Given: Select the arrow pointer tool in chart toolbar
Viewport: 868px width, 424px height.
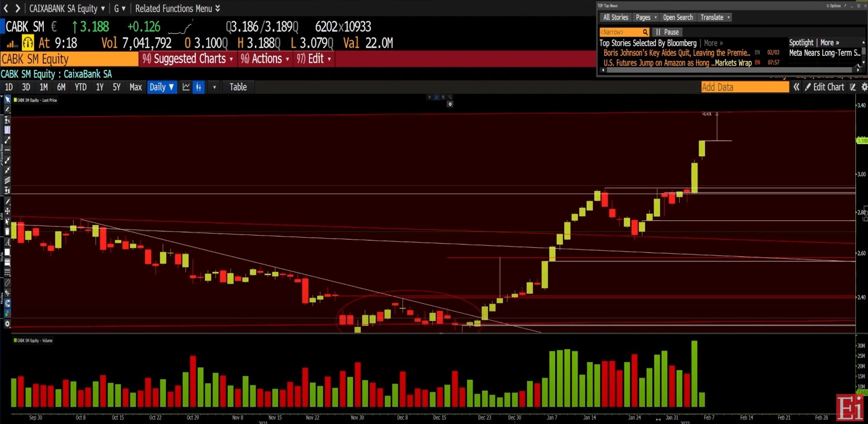Looking at the screenshot, I should (x=7, y=99).
